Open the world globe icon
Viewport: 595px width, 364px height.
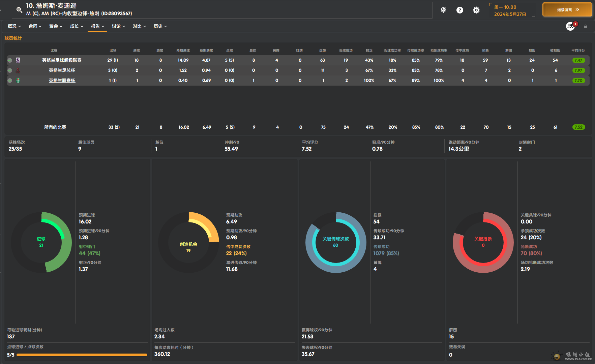click(x=444, y=10)
